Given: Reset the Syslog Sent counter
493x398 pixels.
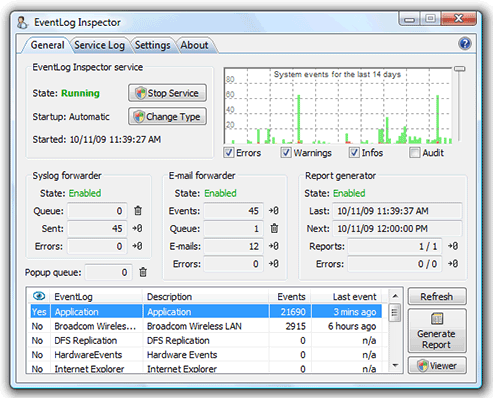Looking at the screenshot, I should (137, 228).
